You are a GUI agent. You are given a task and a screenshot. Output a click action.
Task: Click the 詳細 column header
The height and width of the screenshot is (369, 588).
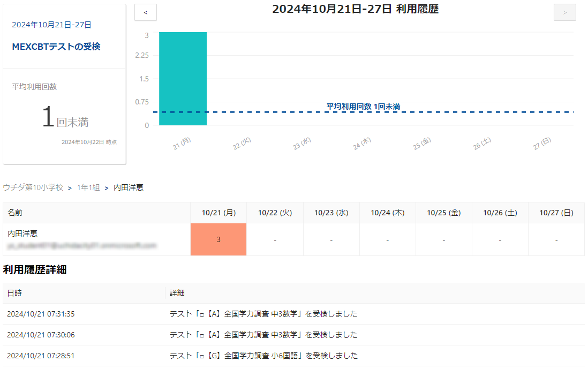tap(177, 293)
